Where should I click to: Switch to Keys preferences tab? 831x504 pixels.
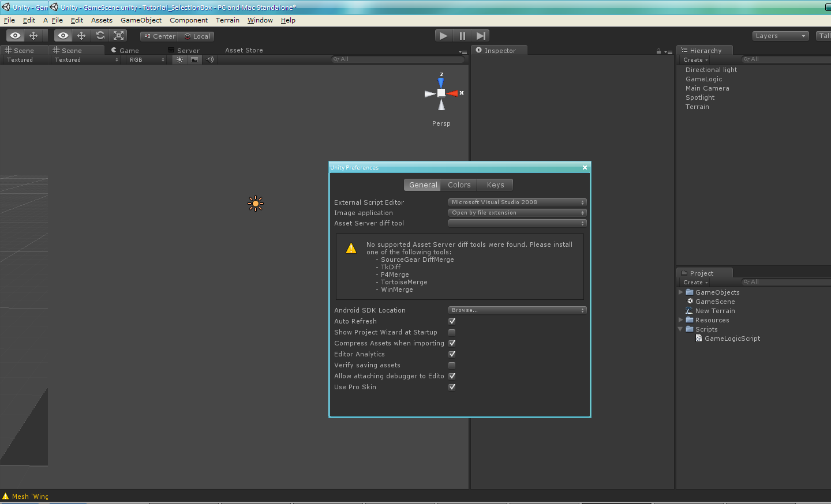(x=496, y=185)
